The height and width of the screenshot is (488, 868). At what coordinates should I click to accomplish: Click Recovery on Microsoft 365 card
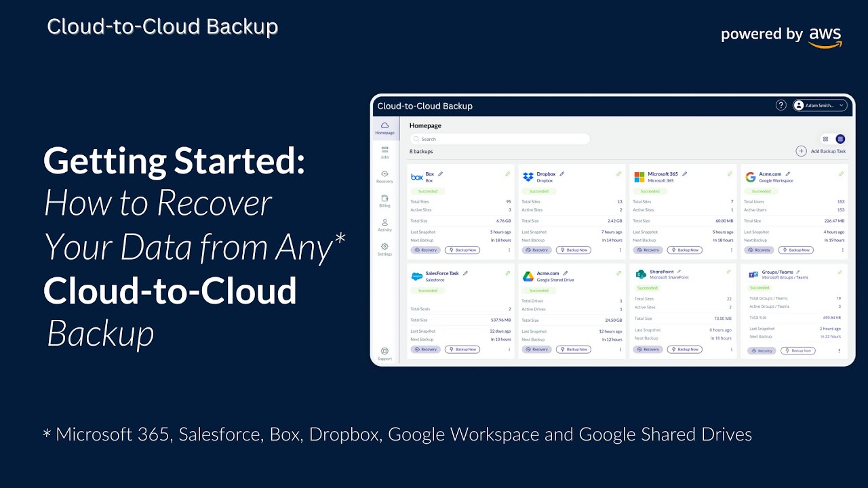coord(648,250)
